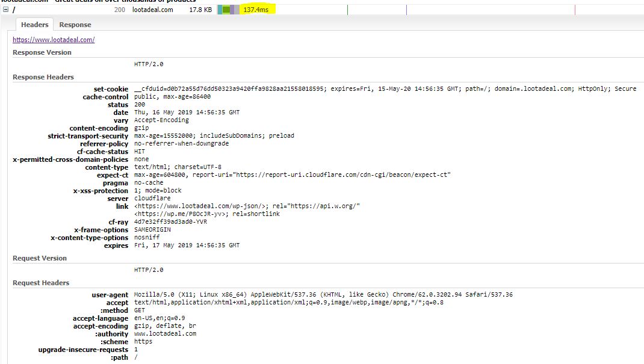Click the HIT cache status value
Image resolution: width=644 pixels, height=364 pixels.
tap(139, 151)
